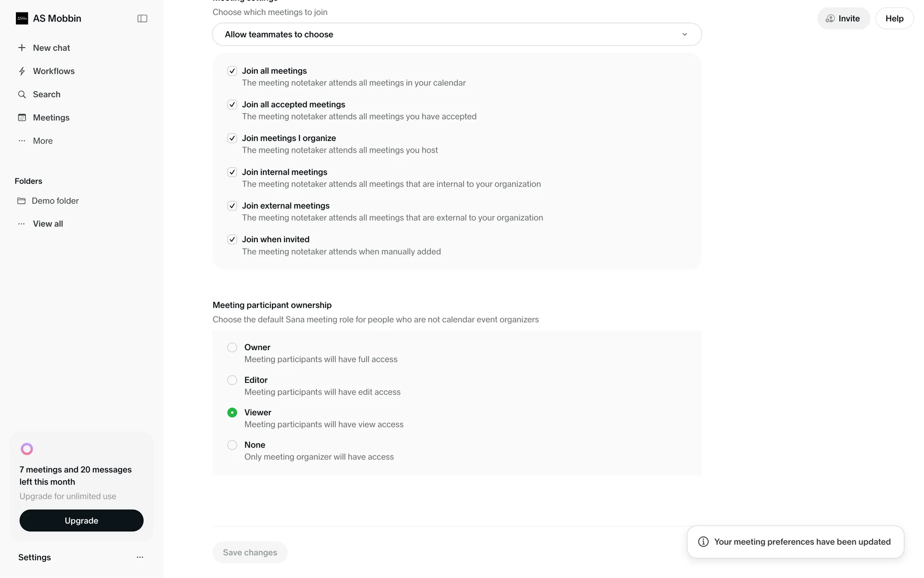Click the Workflows lightning bolt icon
Screen dimensions: 924x578
(22, 71)
